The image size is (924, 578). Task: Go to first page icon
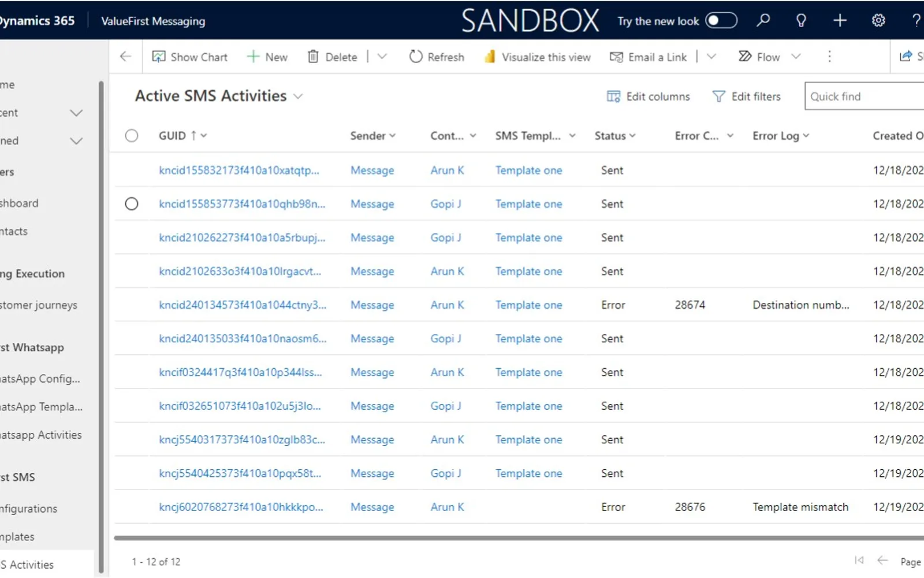click(859, 560)
